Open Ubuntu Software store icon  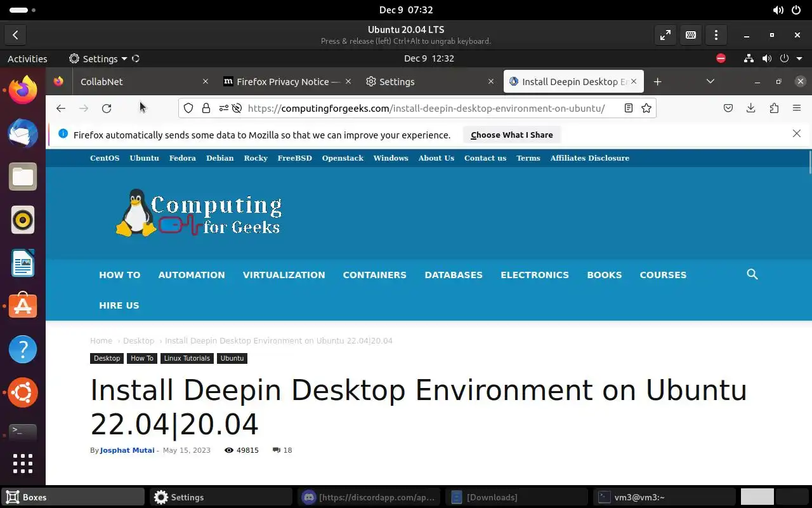point(23,306)
